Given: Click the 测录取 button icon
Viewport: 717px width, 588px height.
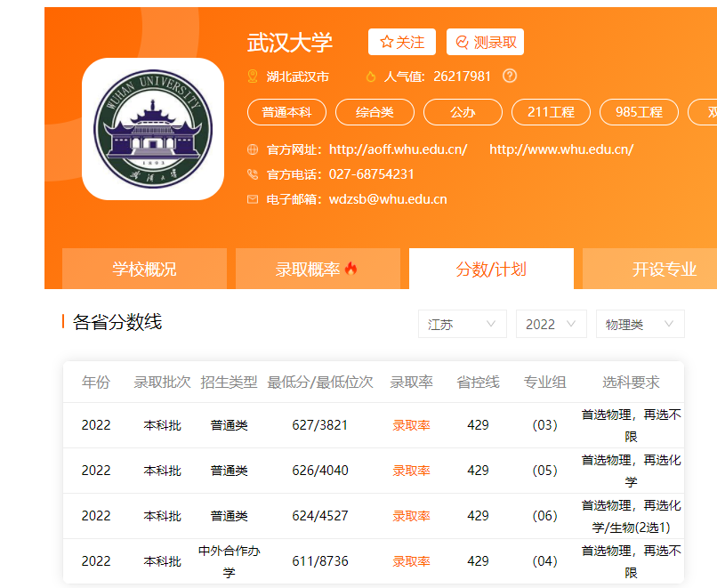Looking at the screenshot, I should click(463, 42).
